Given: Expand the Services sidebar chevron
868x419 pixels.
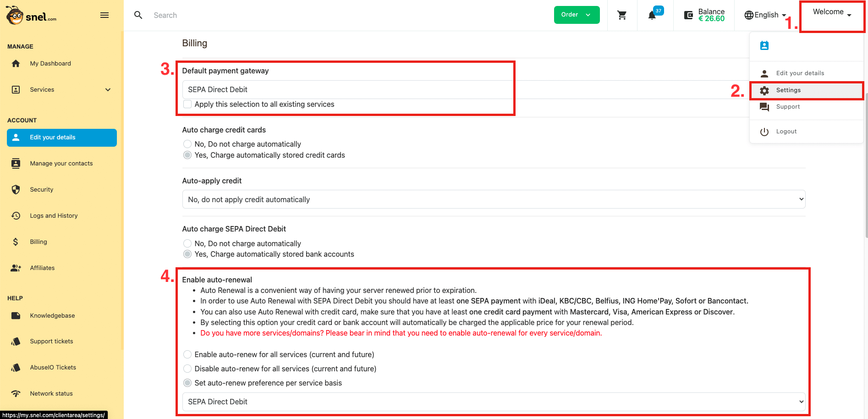Looking at the screenshot, I should pyautogui.click(x=108, y=90).
